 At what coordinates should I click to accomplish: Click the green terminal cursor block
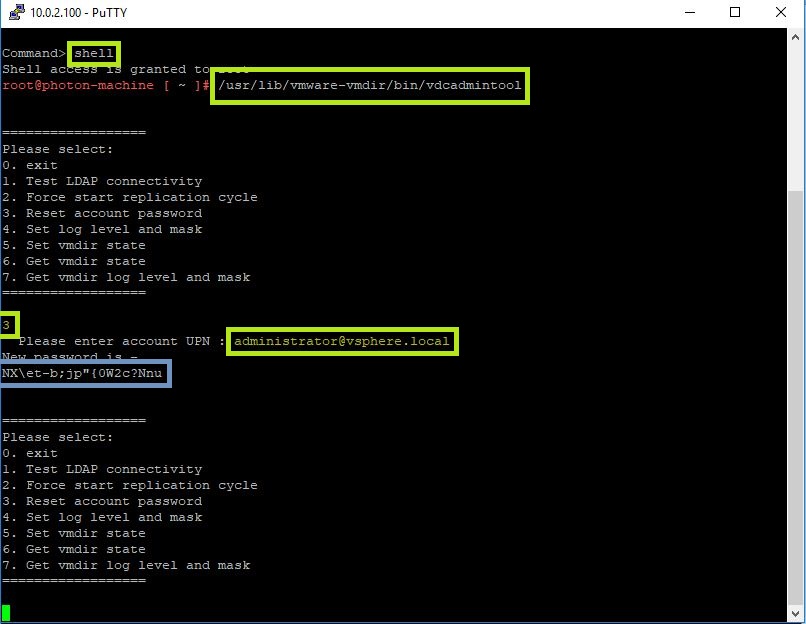pos(7,613)
